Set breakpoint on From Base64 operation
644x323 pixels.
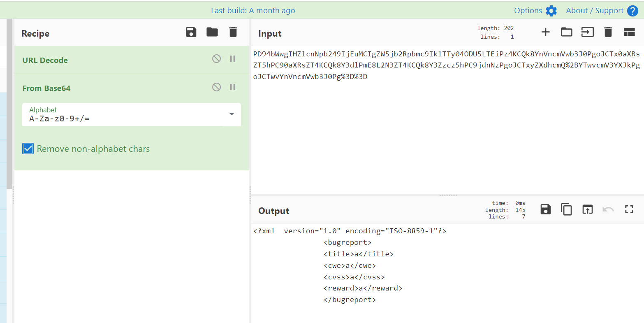click(232, 87)
